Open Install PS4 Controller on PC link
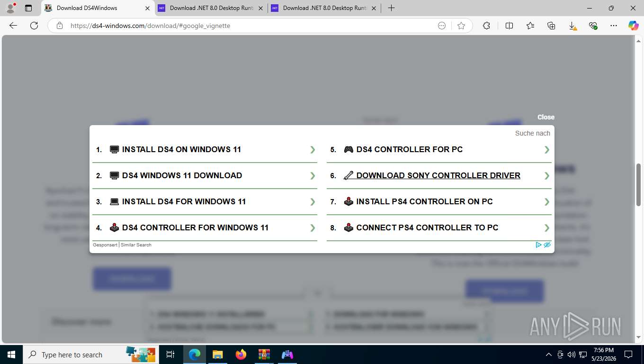This screenshot has width=644, height=364. click(x=424, y=201)
